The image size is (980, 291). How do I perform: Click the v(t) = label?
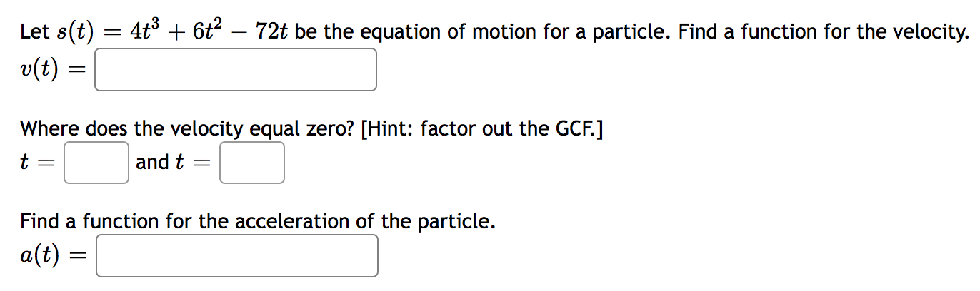click(x=53, y=71)
